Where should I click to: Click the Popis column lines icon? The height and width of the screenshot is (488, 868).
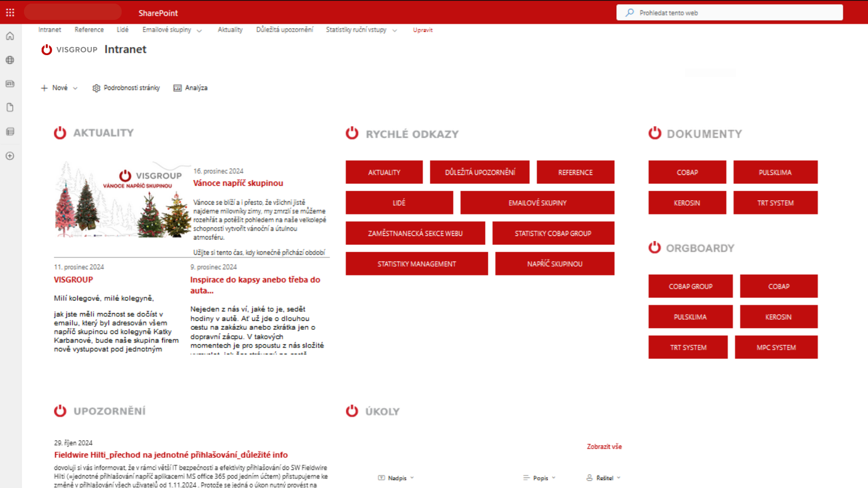tap(526, 478)
